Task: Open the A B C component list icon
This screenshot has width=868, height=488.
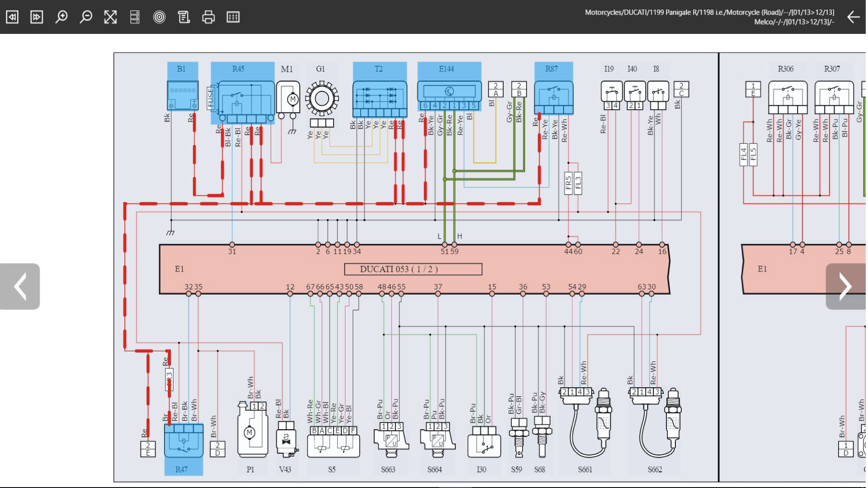Action: click(x=135, y=17)
